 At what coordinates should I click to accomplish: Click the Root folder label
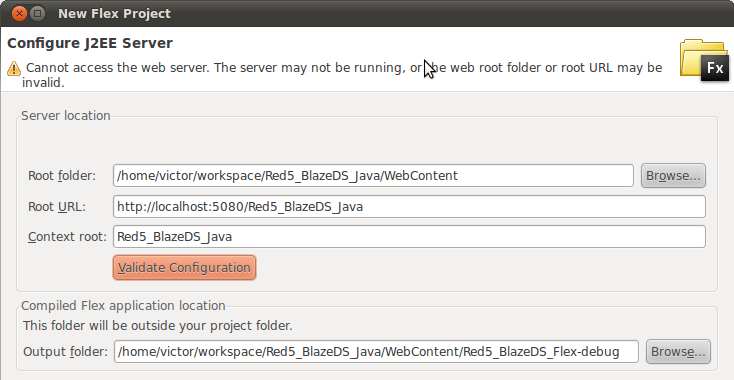(x=62, y=176)
